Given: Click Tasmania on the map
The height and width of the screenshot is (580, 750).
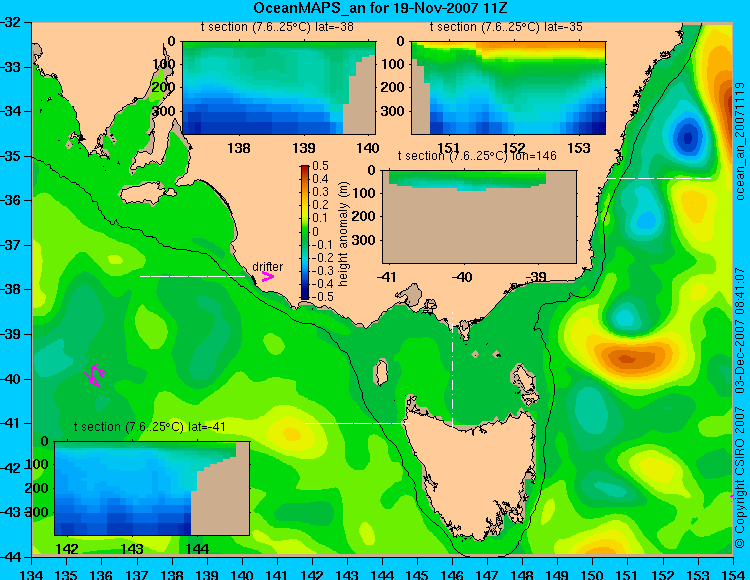Looking at the screenshot, I should (x=471, y=471).
